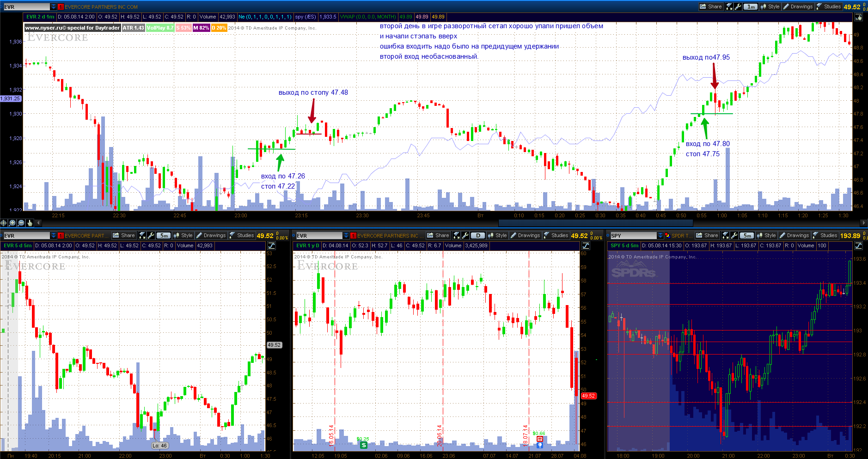The height and width of the screenshot is (459, 868).
Task: Click the M 82% label
Action: click(201, 28)
